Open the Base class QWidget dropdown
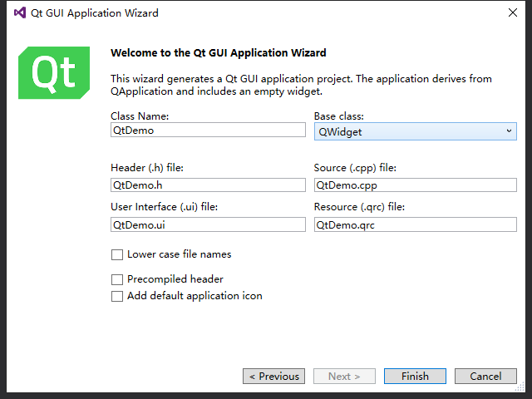 click(416, 131)
